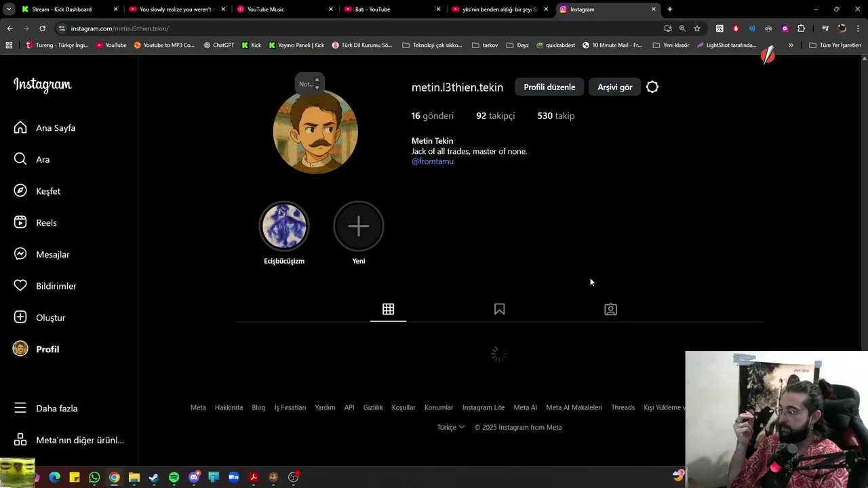Open Profil in the sidebar

tap(37, 349)
